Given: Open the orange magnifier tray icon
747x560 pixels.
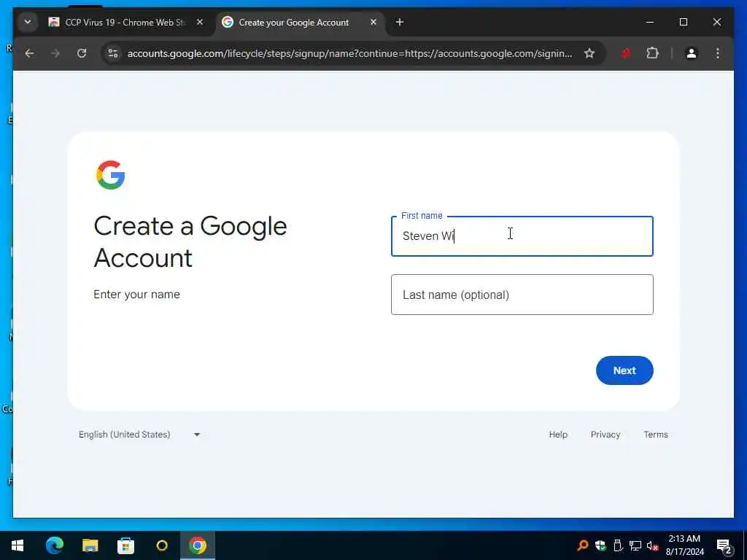Looking at the screenshot, I should click(583, 545).
